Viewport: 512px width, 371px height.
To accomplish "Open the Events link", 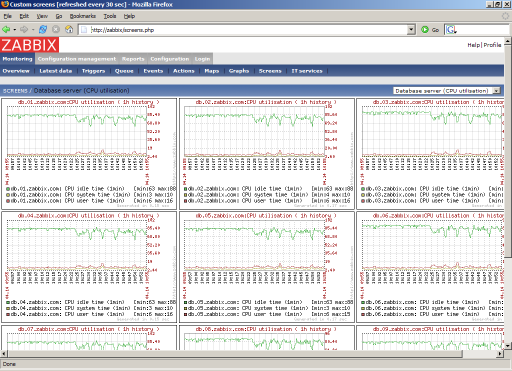I will (x=153, y=71).
